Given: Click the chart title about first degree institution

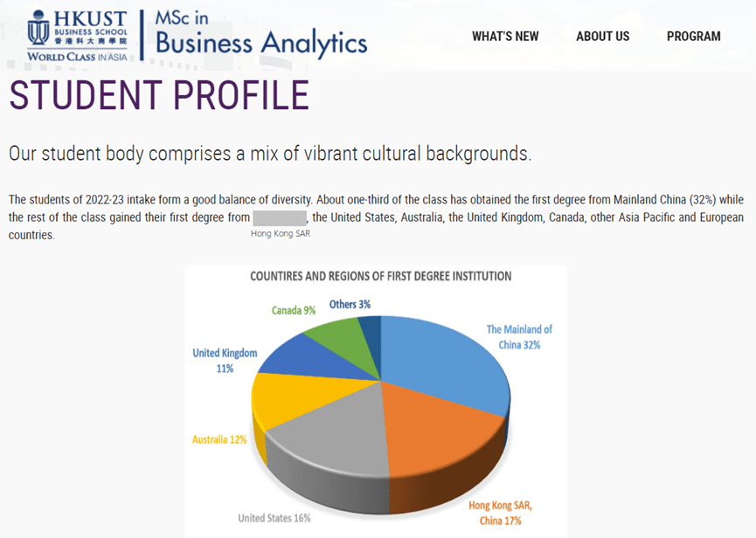Looking at the screenshot, I should 380,276.
